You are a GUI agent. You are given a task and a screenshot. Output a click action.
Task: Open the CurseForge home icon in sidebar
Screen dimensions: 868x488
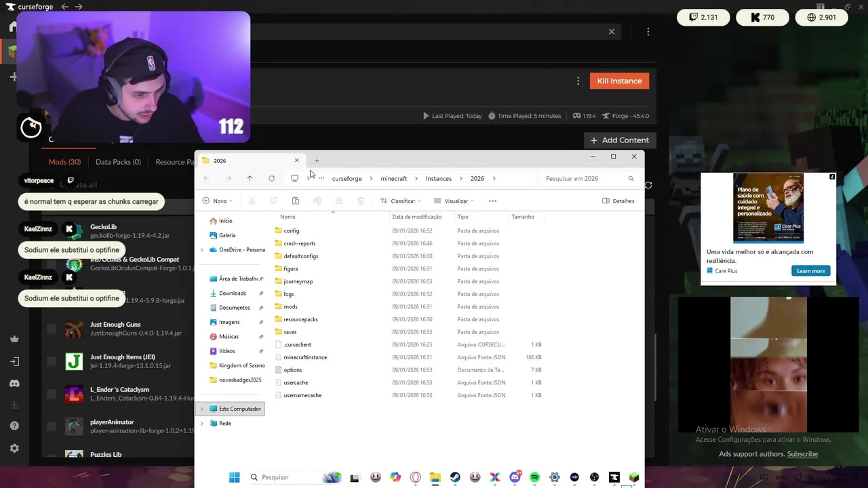pyautogui.click(x=12, y=27)
